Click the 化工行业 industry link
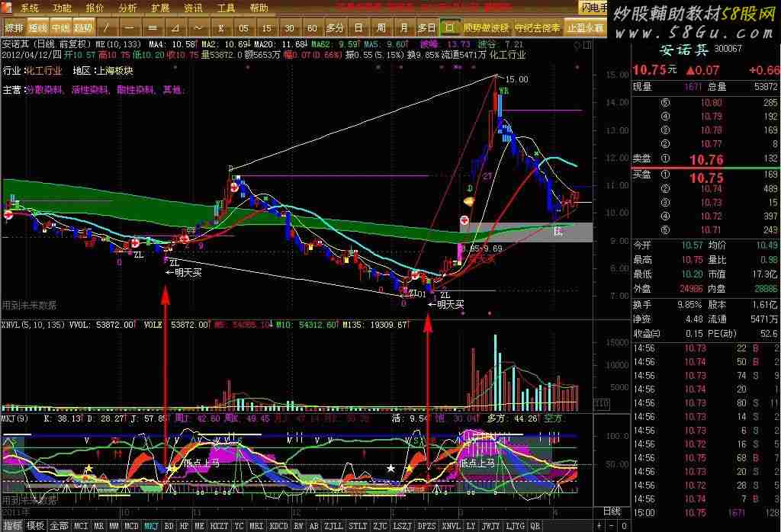This screenshot has width=781, height=532. click(x=43, y=71)
